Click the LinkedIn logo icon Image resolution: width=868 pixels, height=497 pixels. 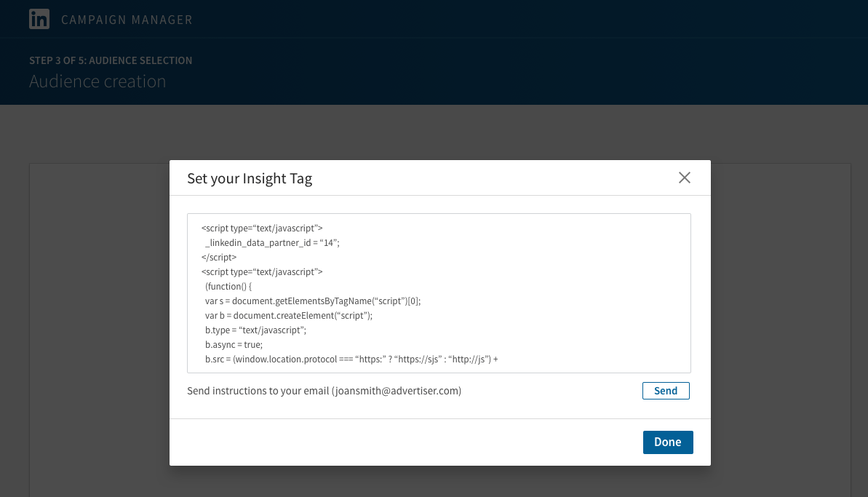point(39,19)
